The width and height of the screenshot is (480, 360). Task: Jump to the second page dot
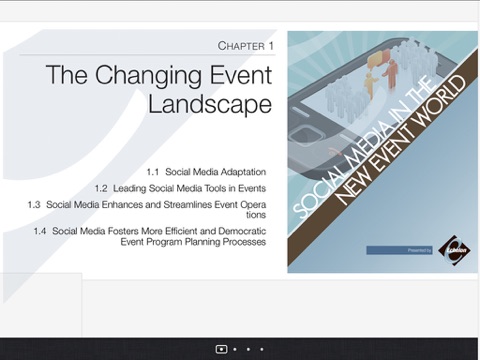[235, 349]
